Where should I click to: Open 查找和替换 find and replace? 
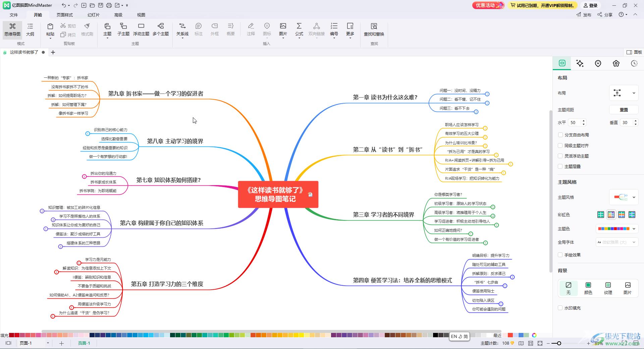click(374, 30)
